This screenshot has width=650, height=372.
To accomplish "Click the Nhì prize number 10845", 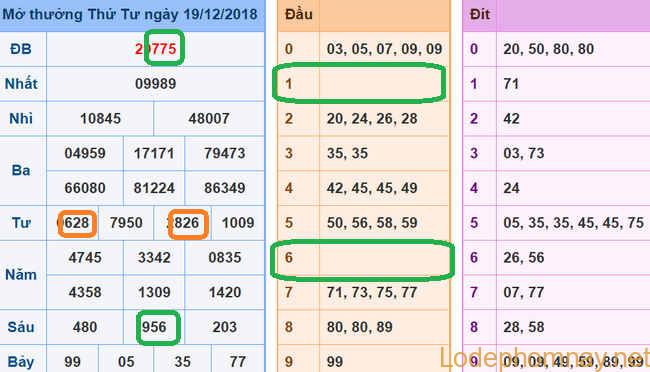I will (x=100, y=119).
